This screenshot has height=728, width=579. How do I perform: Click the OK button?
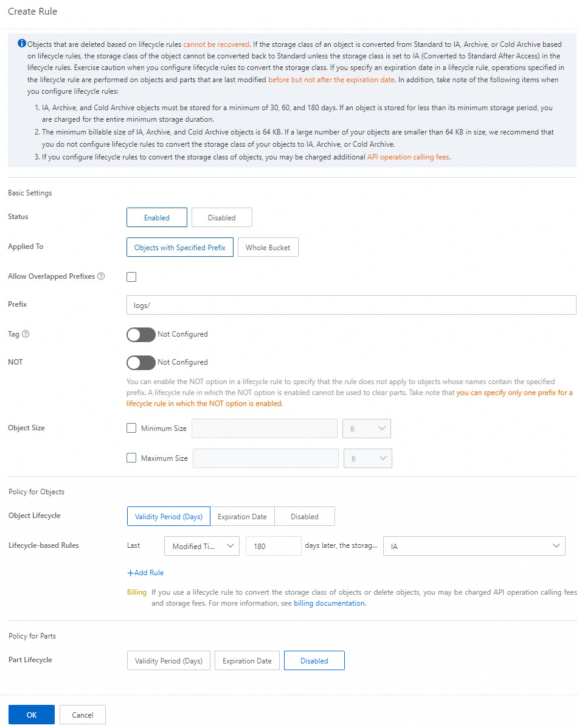pos(32,715)
